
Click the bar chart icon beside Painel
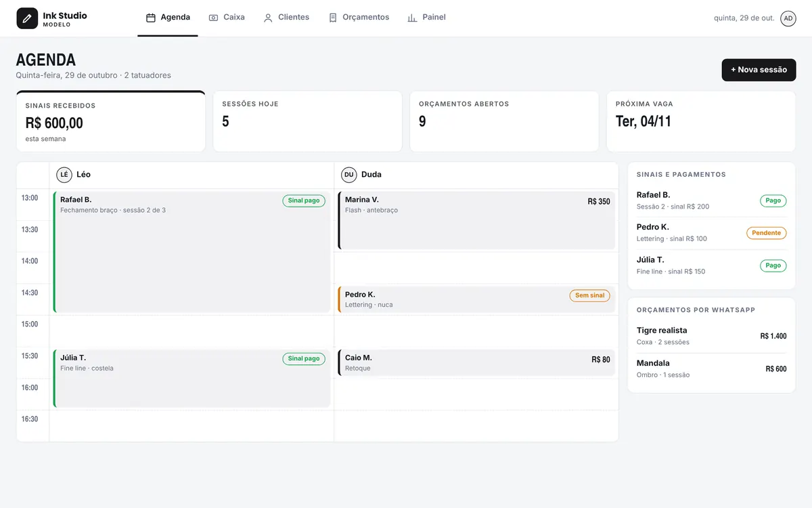pos(412,18)
